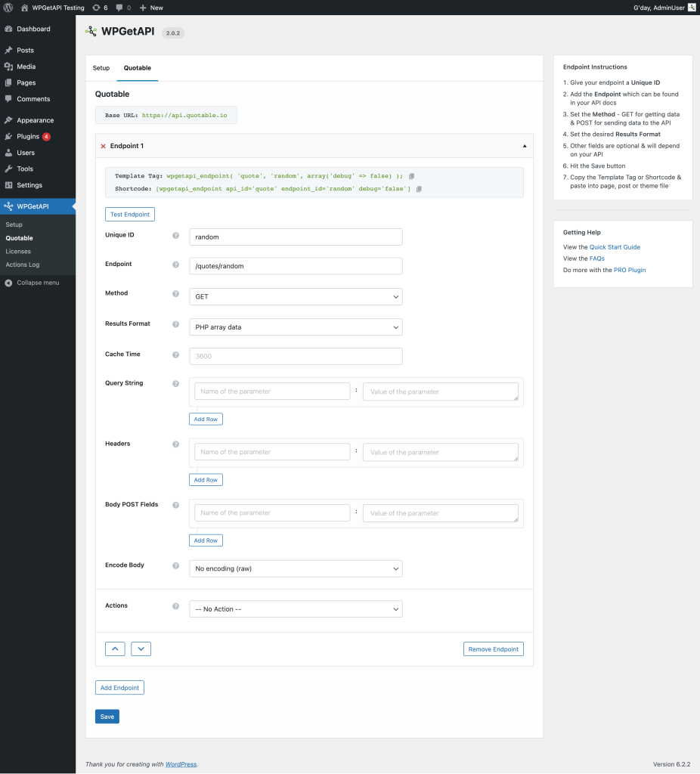Screen dimensions: 700x774
Task: Click the help icon next to Headers
Action: pos(175,444)
